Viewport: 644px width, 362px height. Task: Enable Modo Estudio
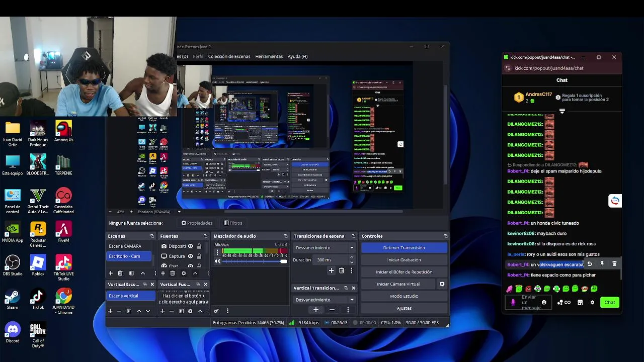tap(404, 296)
